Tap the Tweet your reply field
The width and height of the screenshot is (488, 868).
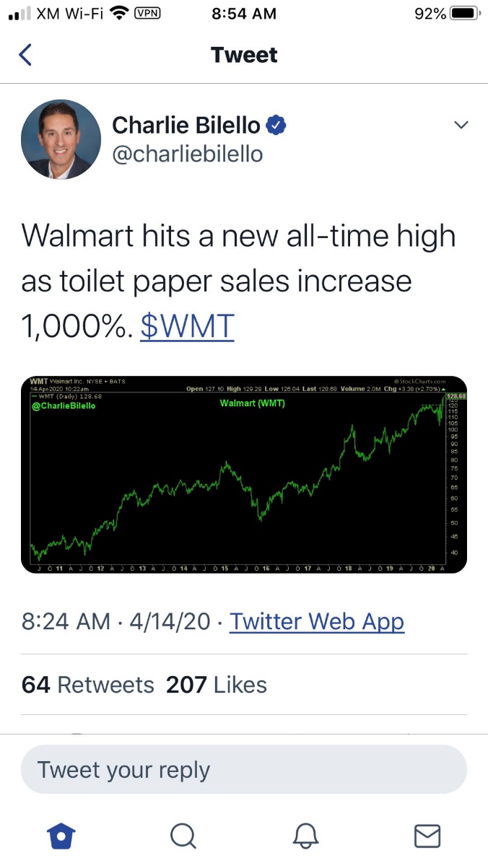tap(243, 770)
